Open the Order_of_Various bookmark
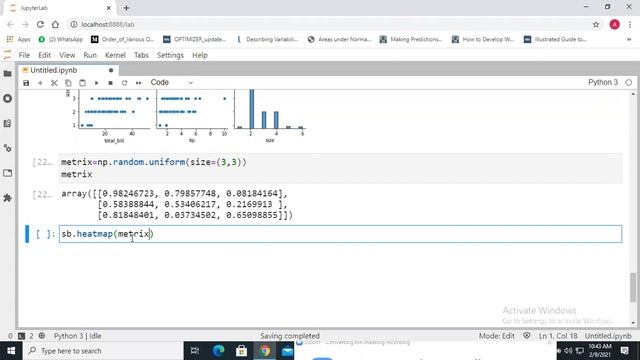 [122, 39]
